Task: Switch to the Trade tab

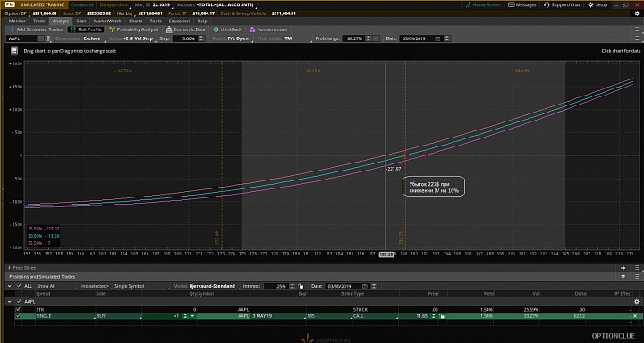Action: pos(39,21)
